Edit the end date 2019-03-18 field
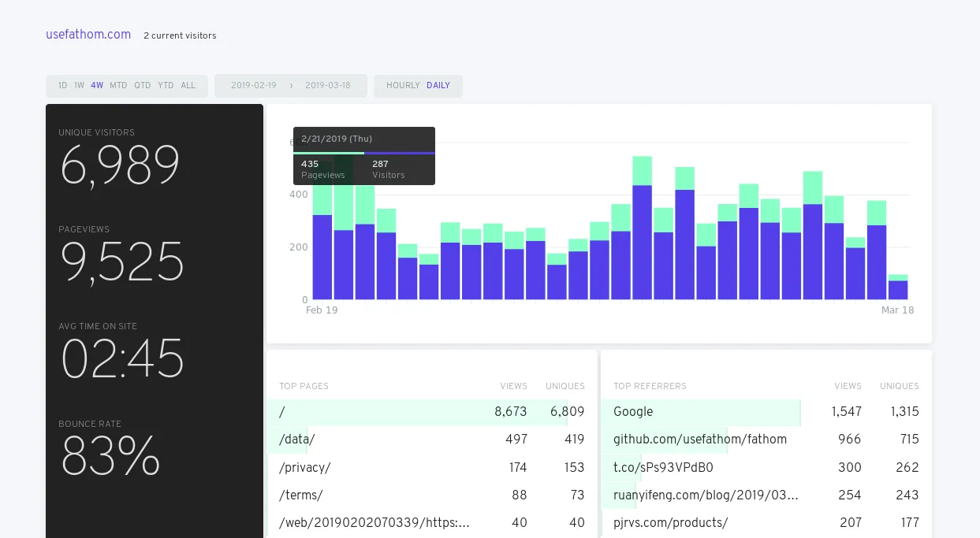 (x=328, y=86)
